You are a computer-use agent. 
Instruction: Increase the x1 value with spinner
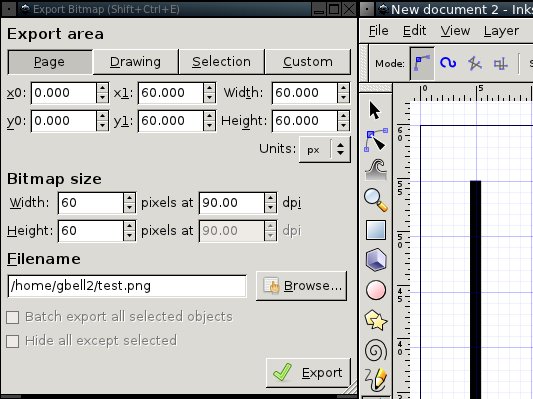click(x=209, y=88)
